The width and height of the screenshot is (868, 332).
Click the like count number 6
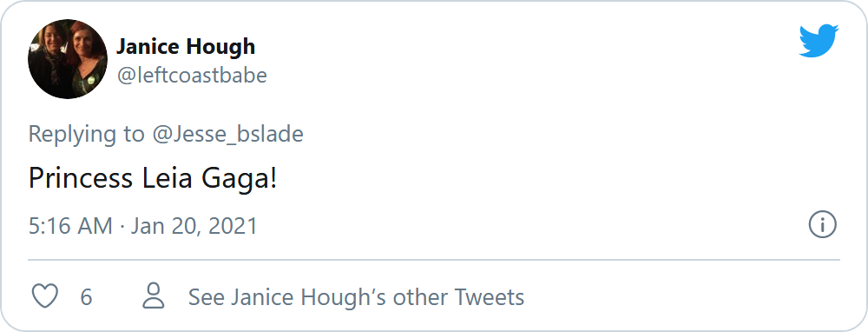click(x=86, y=297)
